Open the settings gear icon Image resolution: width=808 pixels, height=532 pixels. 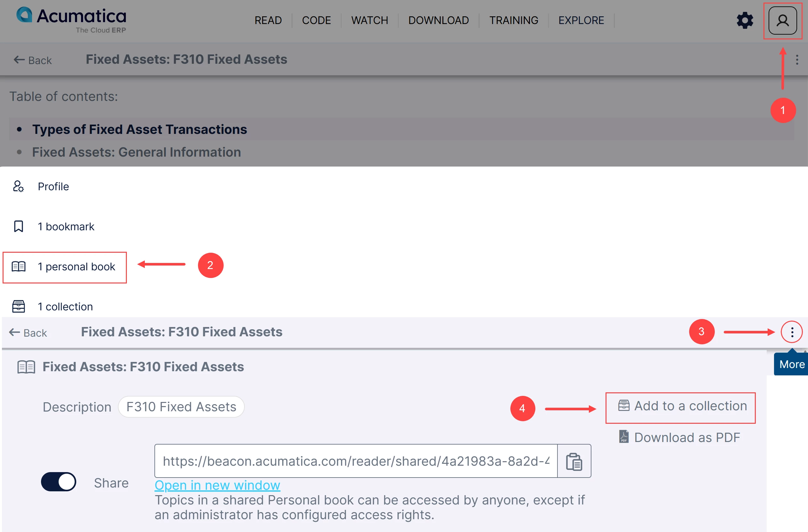coord(745,21)
